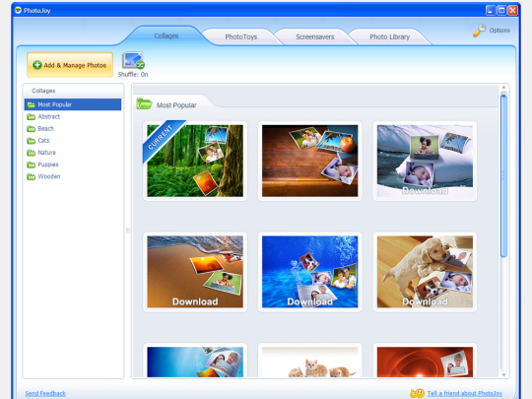532x399 pixels.
Task: Choose the wooden table collage with apple
Action: 309,161
